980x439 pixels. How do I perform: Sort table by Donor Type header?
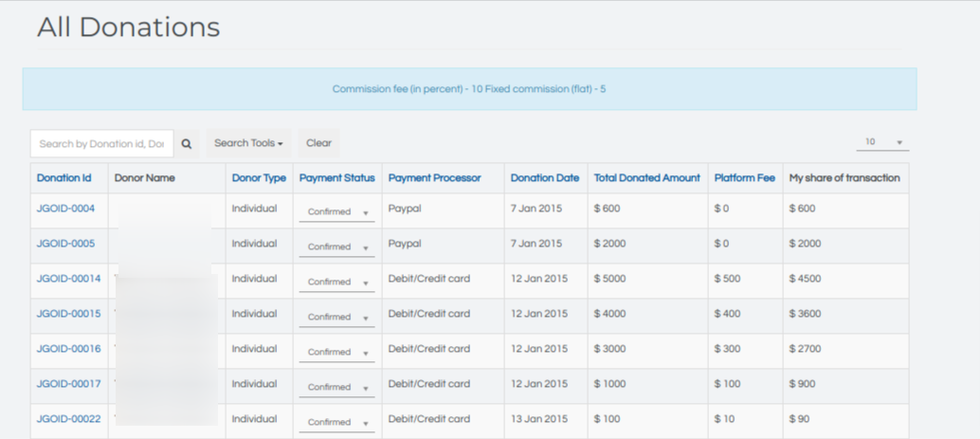pos(259,178)
